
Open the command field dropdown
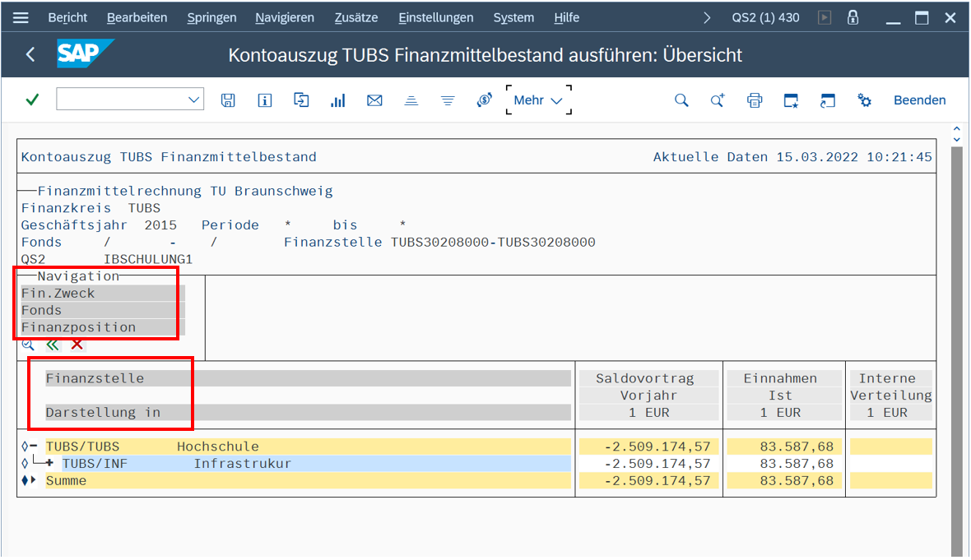(x=194, y=100)
